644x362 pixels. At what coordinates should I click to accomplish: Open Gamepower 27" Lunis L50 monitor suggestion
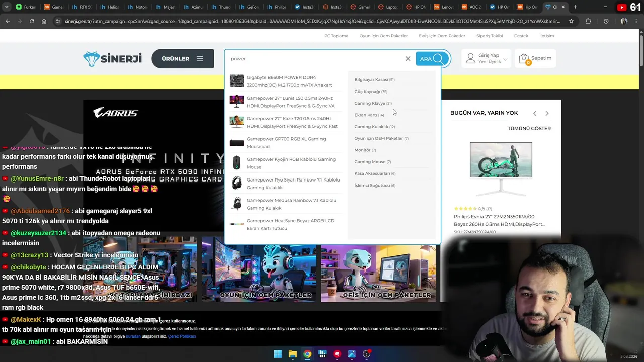click(x=285, y=102)
